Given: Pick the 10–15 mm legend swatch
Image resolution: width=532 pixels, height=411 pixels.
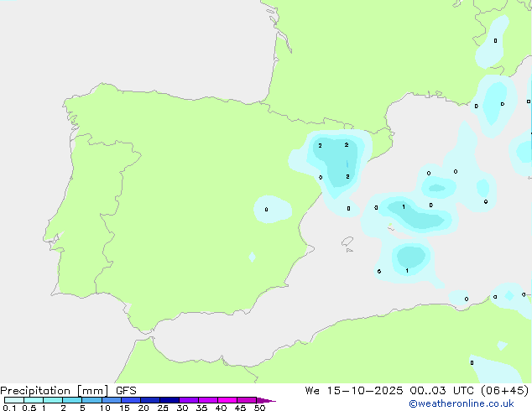Looking at the screenshot, I should (111, 400).
